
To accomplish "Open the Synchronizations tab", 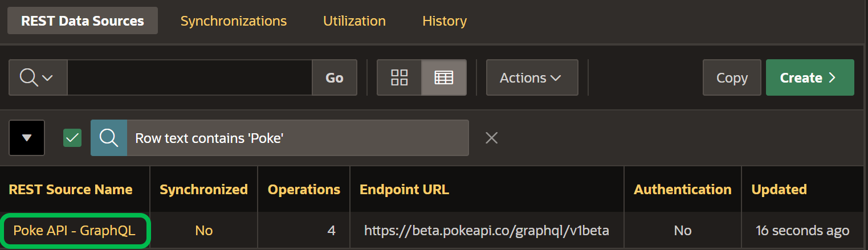I will 234,21.
